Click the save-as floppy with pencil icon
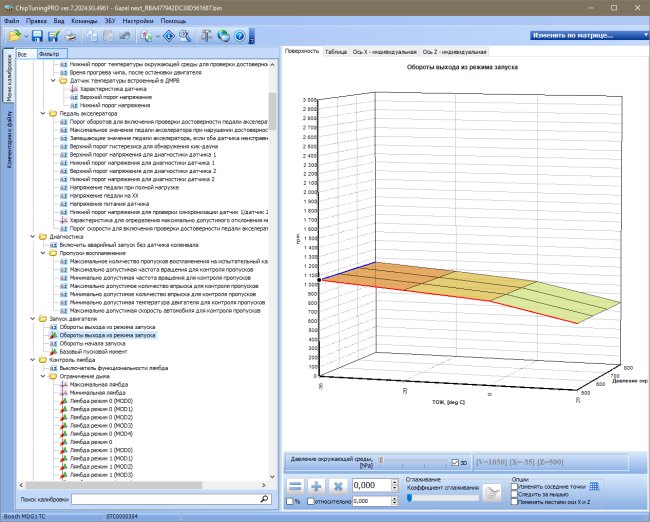Image resolution: width=650 pixels, height=522 pixels. click(53, 36)
